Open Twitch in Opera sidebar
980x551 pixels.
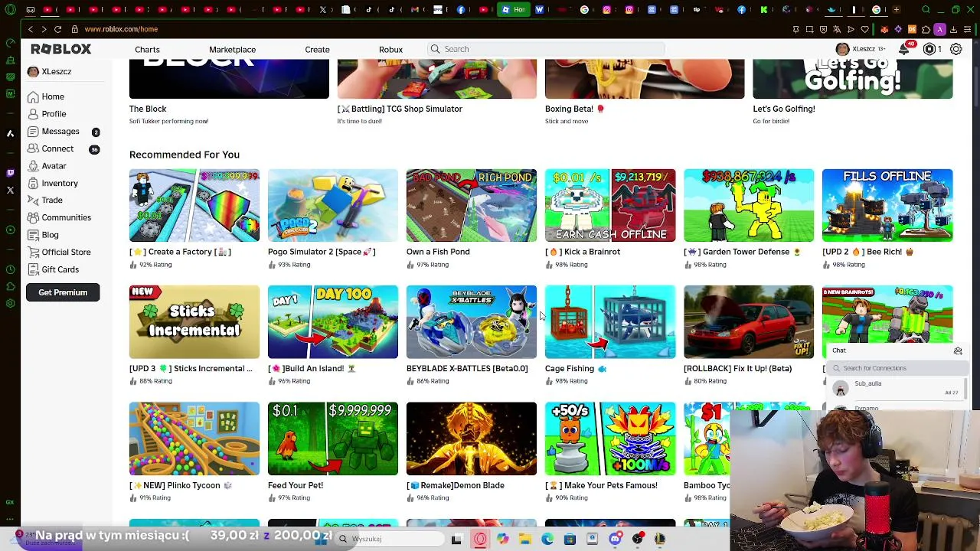[10, 173]
